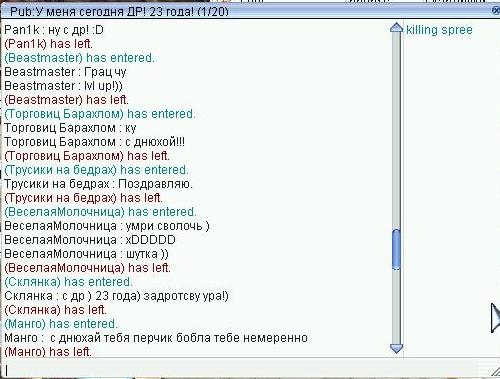
Task: Click '(Трусики на бедрах) has left.' line
Action: (83, 198)
